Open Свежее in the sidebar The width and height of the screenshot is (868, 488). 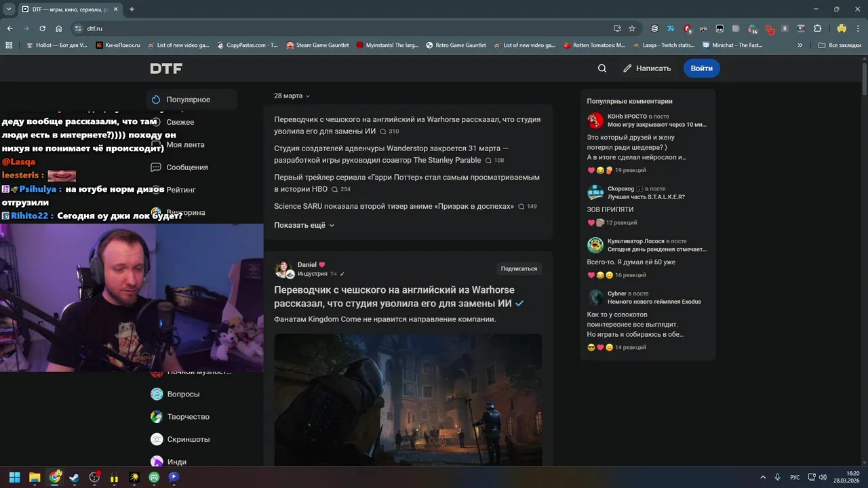coord(180,122)
